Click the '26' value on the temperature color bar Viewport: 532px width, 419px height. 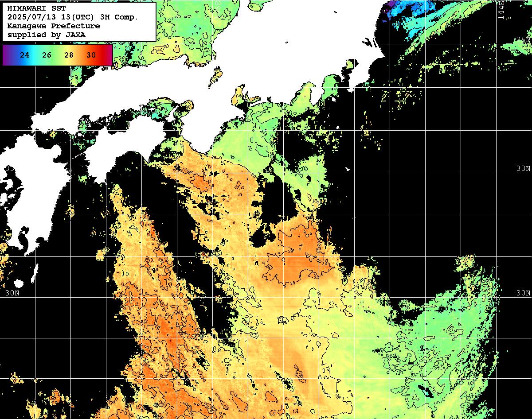(x=47, y=55)
